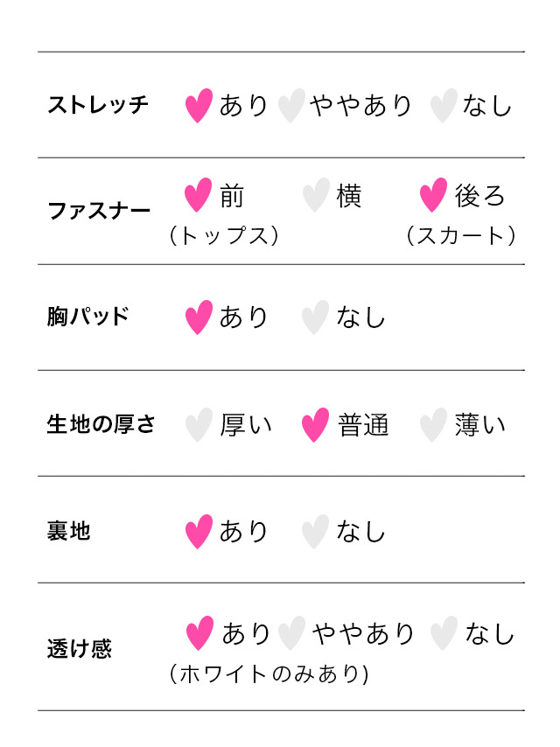Click the (スカート) caption under 後ろ
Viewport: 560px width, 747px height.
point(460,236)
